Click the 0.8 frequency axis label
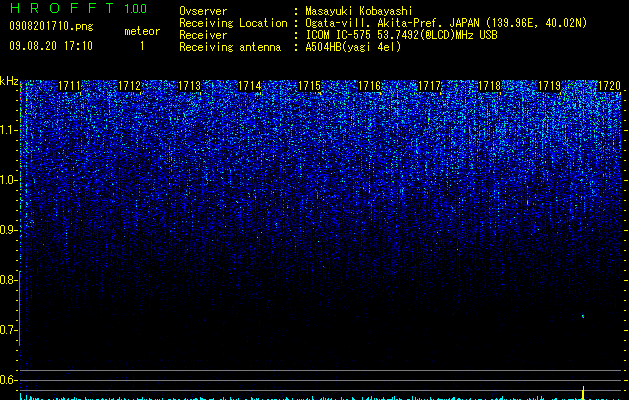Screen dimensions: 629x400 click(7, 280)
